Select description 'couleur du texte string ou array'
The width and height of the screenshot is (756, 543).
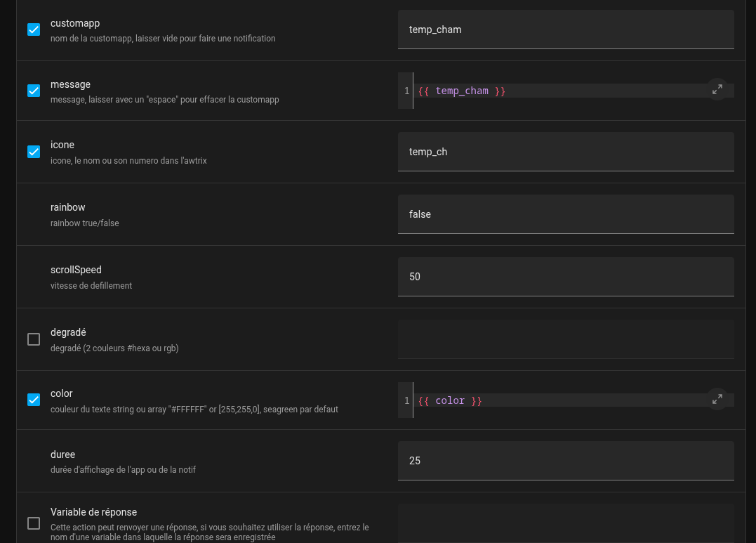pos(194,410)
